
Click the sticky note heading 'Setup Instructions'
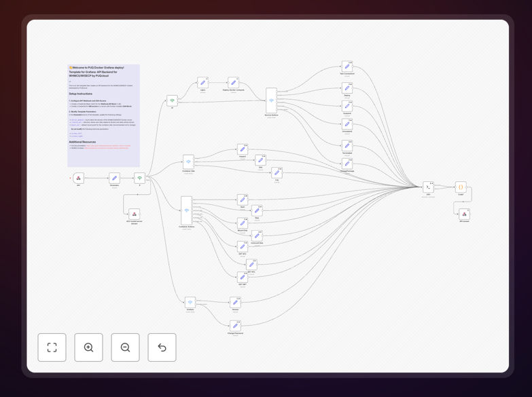(80, 94)
